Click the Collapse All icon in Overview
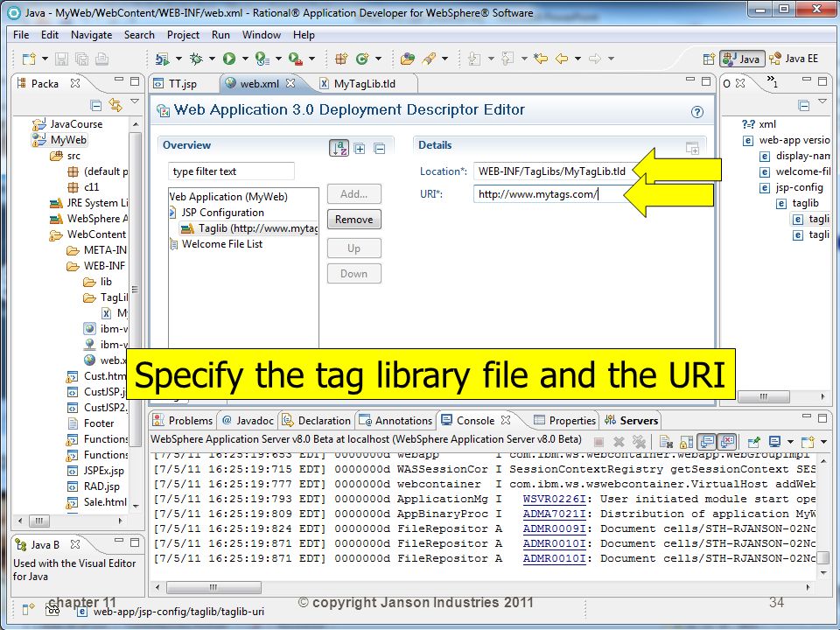 coord(379,149)
